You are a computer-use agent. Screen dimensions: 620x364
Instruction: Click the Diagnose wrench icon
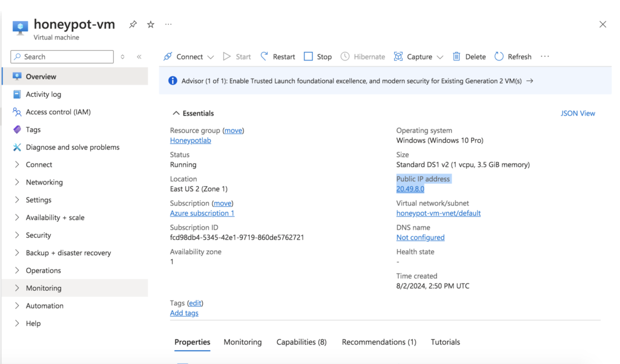point(17,148)
